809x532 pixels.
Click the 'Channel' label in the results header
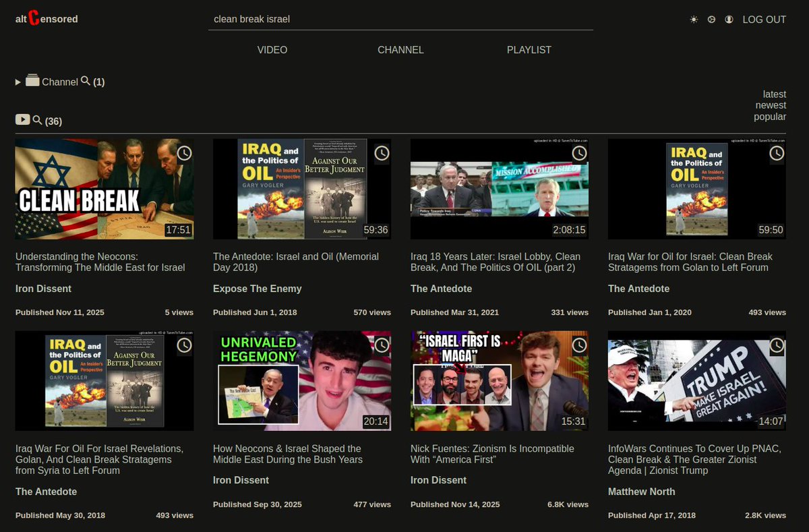[x=60, y=82]
